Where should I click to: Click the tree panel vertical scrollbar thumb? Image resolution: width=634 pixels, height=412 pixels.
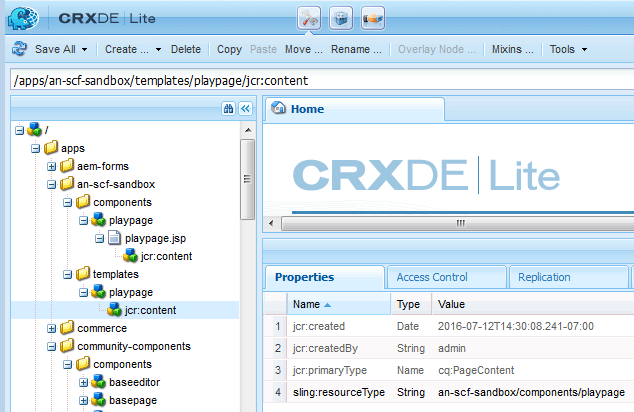click(x=247, y=180)
